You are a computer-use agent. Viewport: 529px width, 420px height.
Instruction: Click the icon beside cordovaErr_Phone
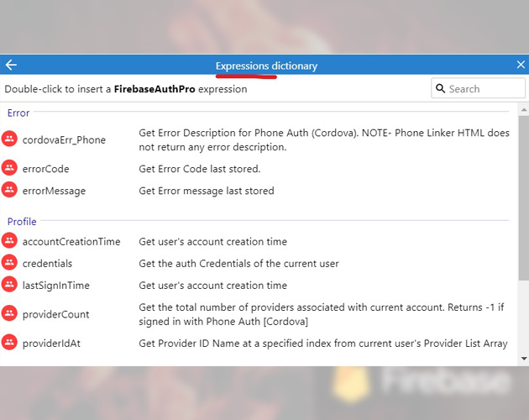[x=9, y=139]
